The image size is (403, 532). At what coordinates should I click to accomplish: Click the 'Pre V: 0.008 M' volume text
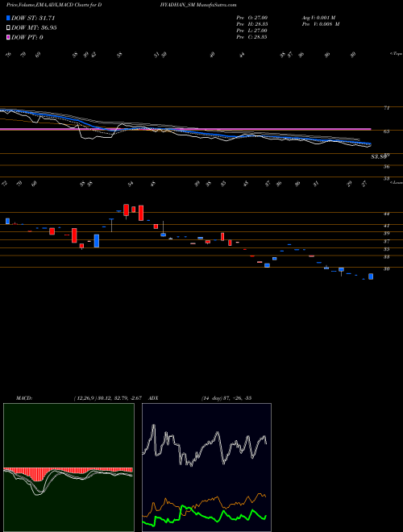[x=320, y=24]
